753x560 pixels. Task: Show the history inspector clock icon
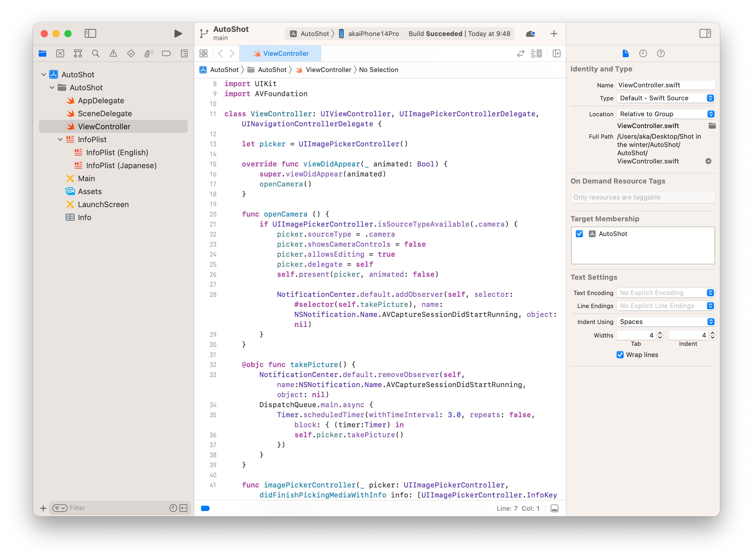click(643, 53)
